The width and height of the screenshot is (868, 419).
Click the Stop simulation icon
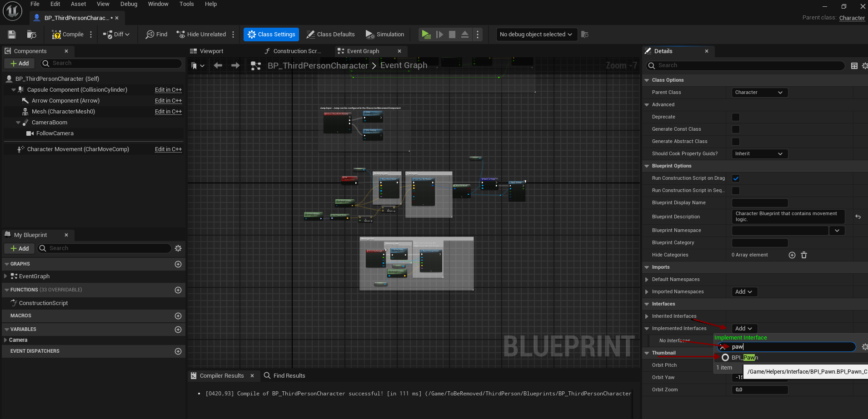click(452, 35)
